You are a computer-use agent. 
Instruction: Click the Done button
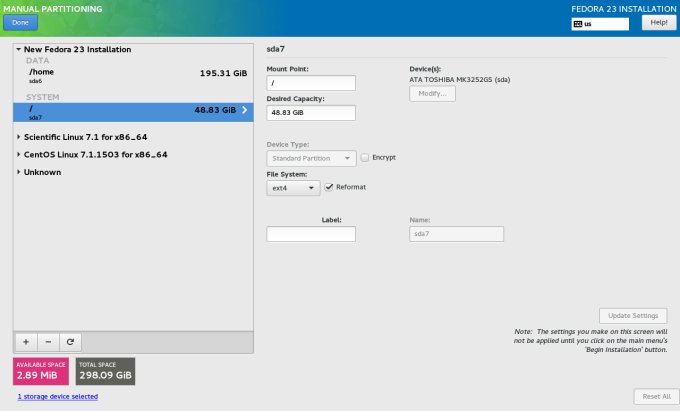click(x=20, y=23)
